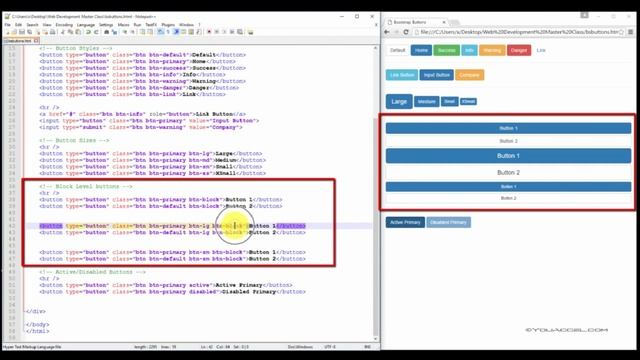Click the browser Back arrow
The height and width of the screenshot is (360, 640).
coord(387,32)
